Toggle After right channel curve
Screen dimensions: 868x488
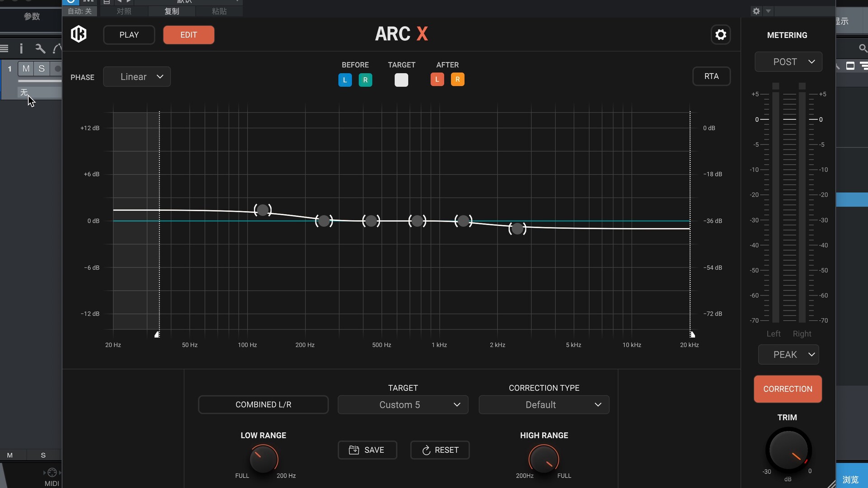tap(458, 80)
